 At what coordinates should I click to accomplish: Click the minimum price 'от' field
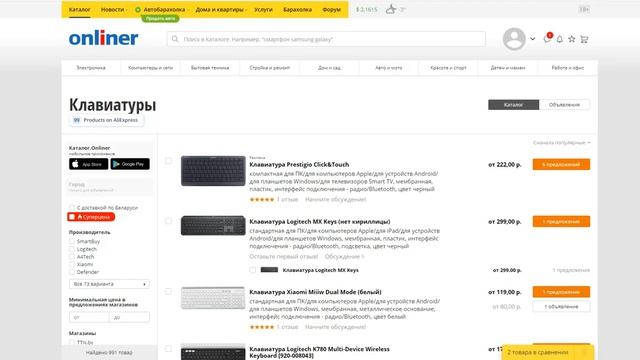(89, 317)
